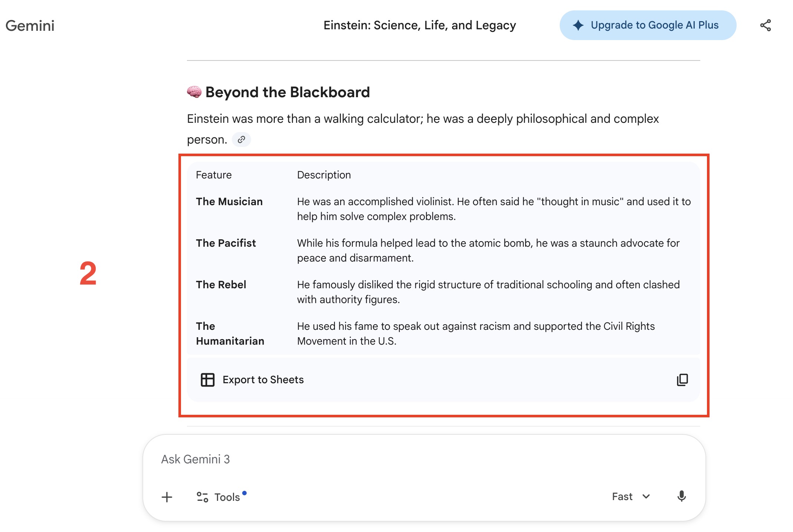The height and width of the screenshot is (532, 793).
Task: Click the Export to Sheets label
Action: click(x=263, y=380)
